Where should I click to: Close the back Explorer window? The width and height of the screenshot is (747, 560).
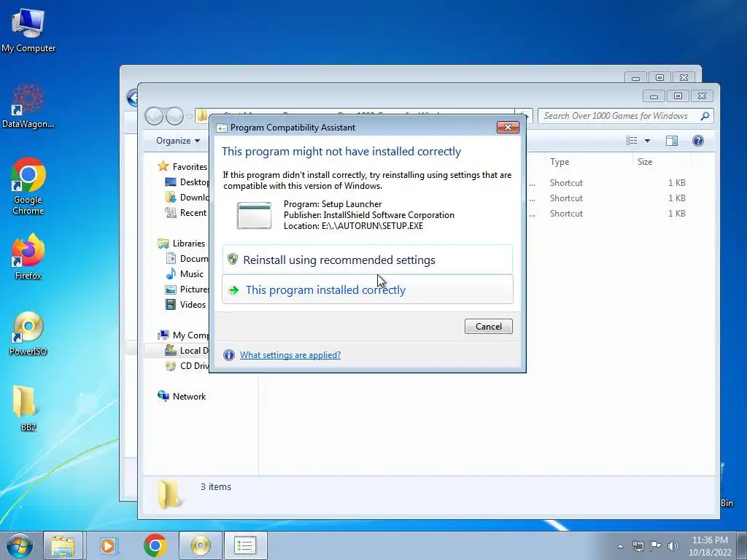point(684,77)
